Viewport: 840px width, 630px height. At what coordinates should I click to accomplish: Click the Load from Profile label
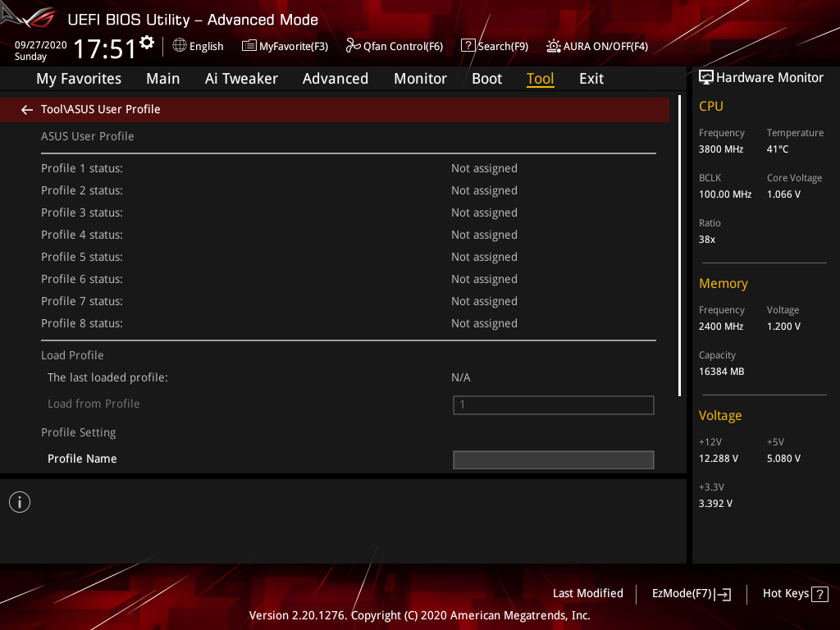pos(94,404)
